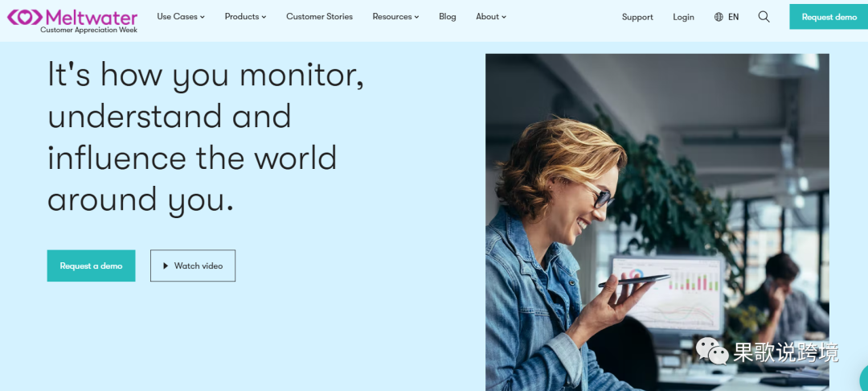Click the chevron beside Use Cases
868x391 pixels.
coord(203,17)
